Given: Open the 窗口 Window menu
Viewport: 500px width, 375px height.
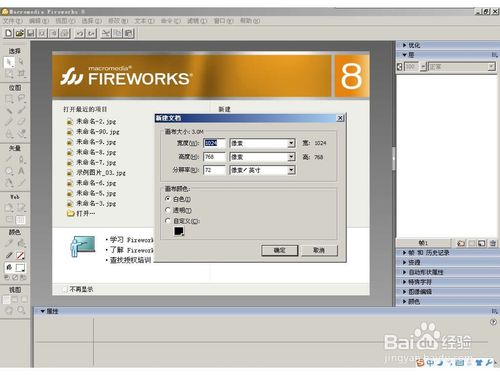Looking at the screenshot, I should pos(223,21).
